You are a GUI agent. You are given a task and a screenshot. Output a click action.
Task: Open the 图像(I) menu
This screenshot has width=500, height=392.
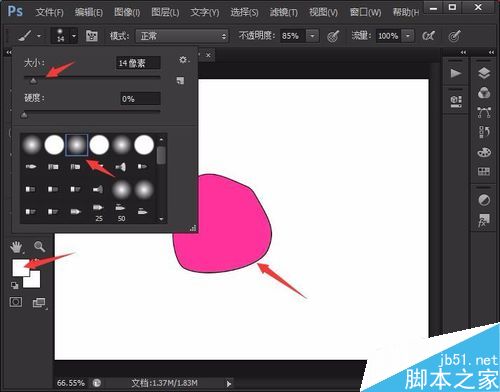(127, 13)
